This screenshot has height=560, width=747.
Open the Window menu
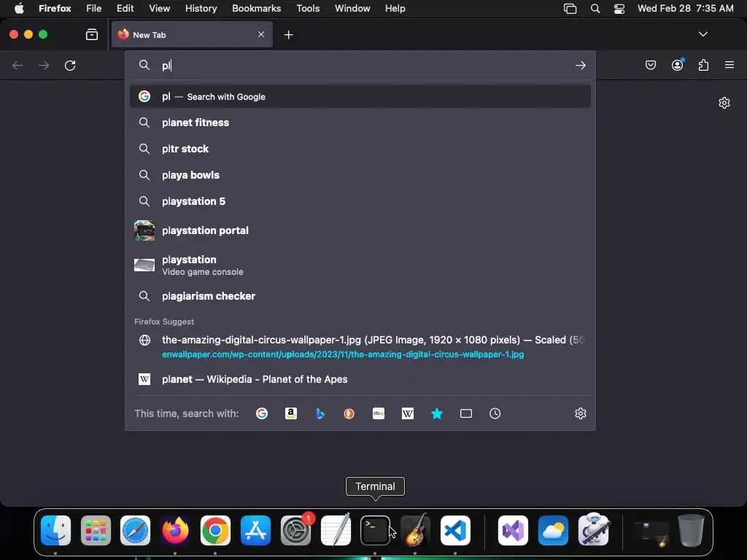(x=352, y=8)
